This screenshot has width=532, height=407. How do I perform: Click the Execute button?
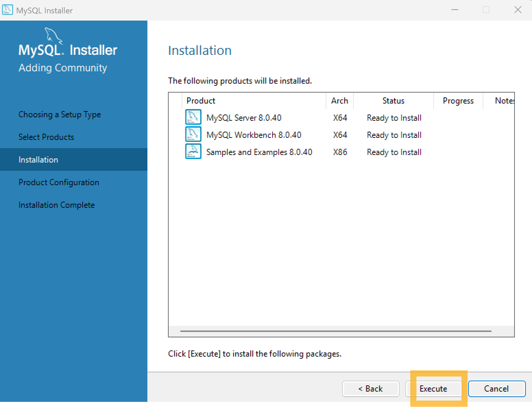433,388
